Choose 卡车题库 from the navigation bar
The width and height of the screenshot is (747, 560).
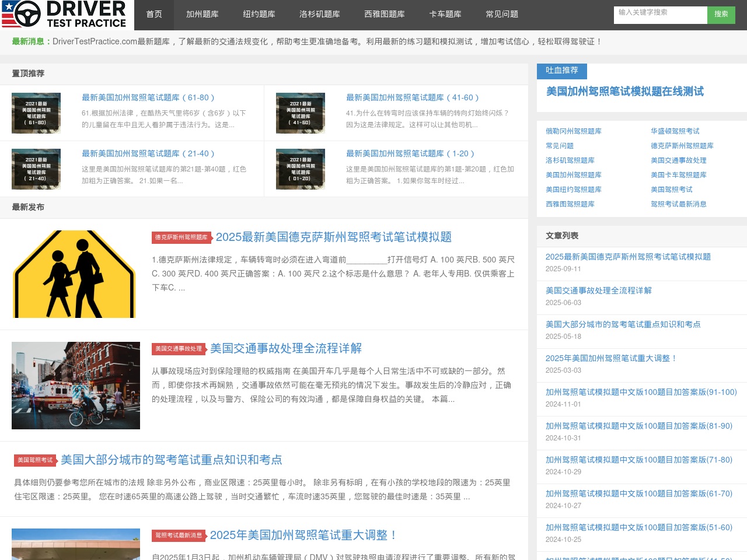[445, 15]
